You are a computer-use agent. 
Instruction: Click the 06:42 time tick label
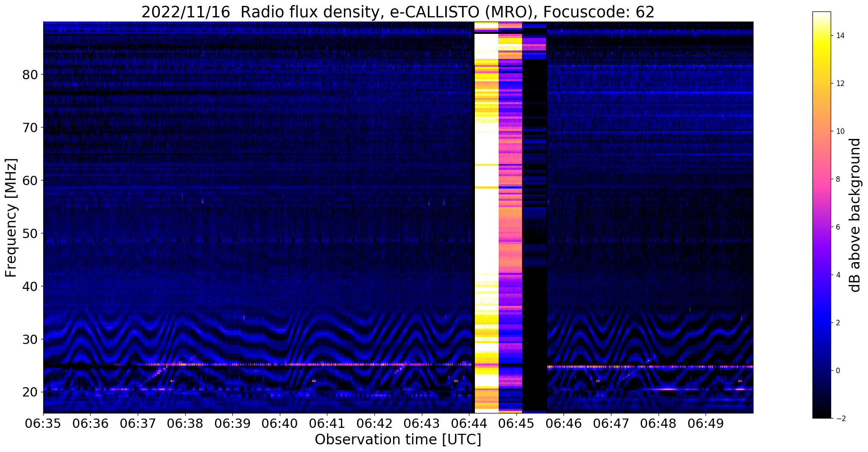(374, 424)
